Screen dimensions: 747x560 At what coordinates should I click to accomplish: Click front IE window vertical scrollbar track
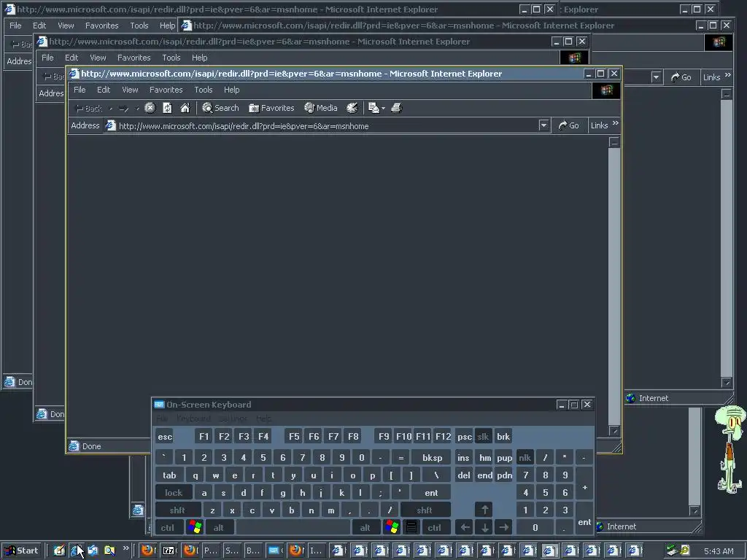(x=614, y=286)
